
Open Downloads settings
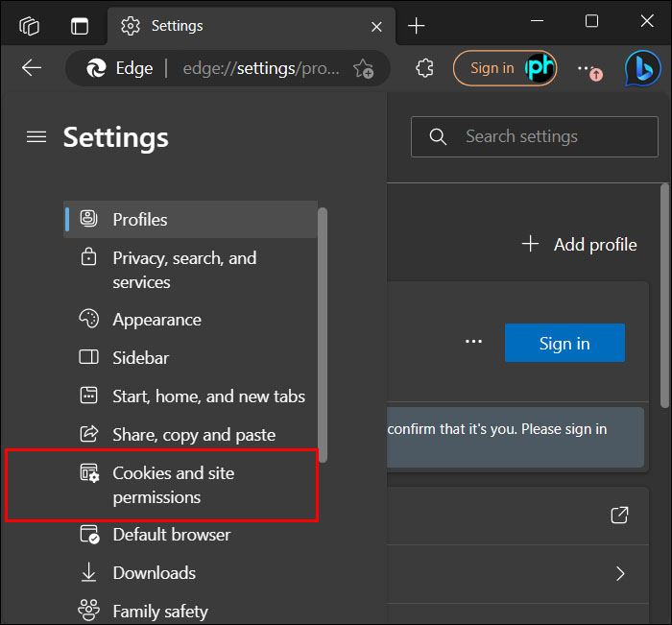pos(191,573)
